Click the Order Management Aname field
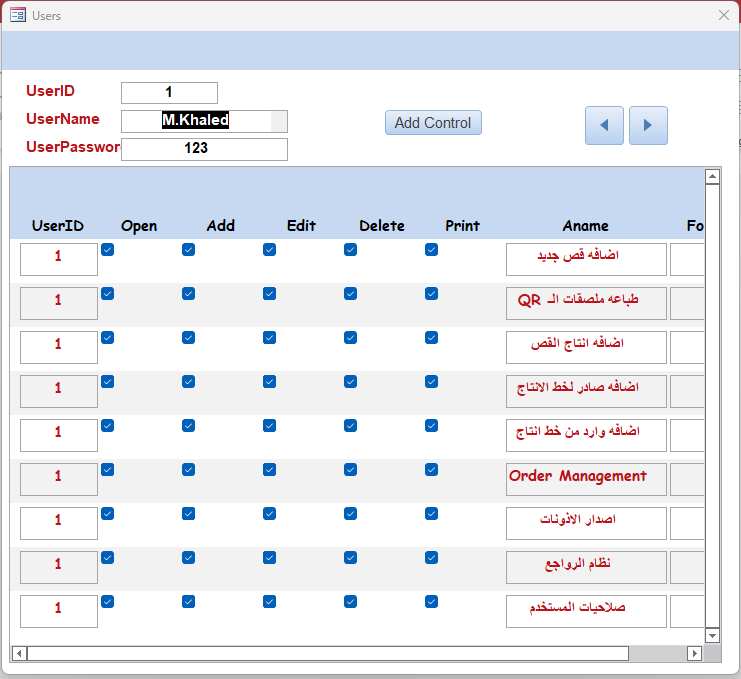This screenshot has width=741, height=679. point(586,479)
